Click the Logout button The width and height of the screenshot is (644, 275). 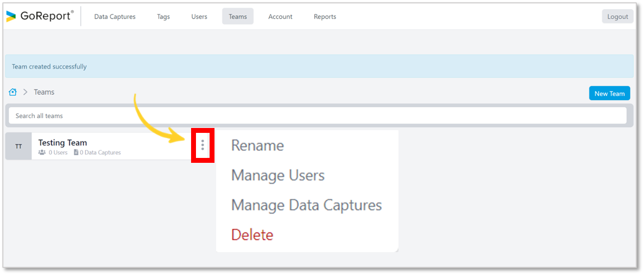coord(617,16)
